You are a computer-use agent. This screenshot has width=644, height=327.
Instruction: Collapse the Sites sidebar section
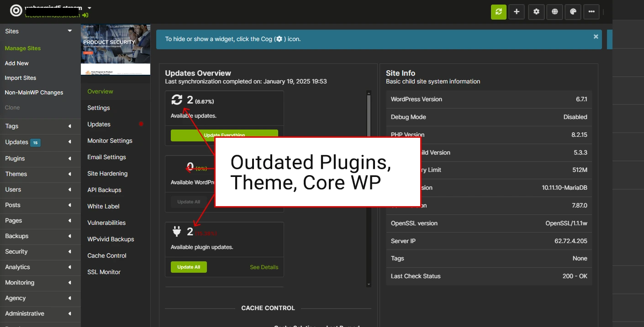tap(70, 31)
